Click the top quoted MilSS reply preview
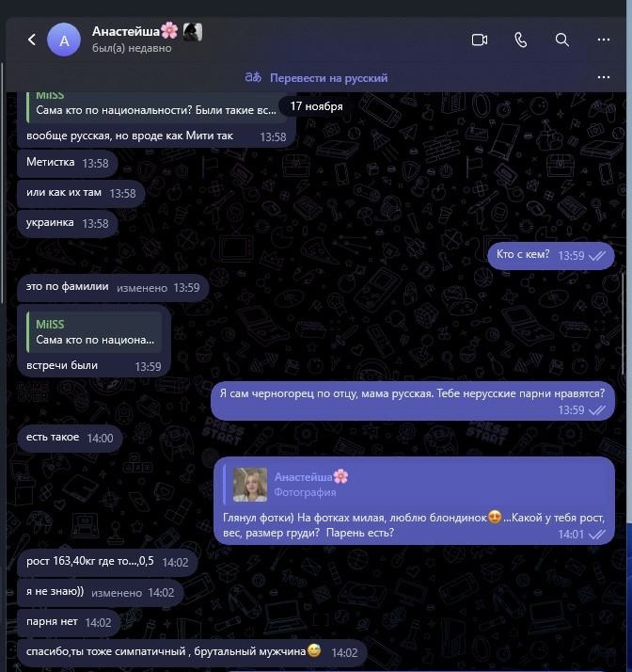 [x=156, y=105]
